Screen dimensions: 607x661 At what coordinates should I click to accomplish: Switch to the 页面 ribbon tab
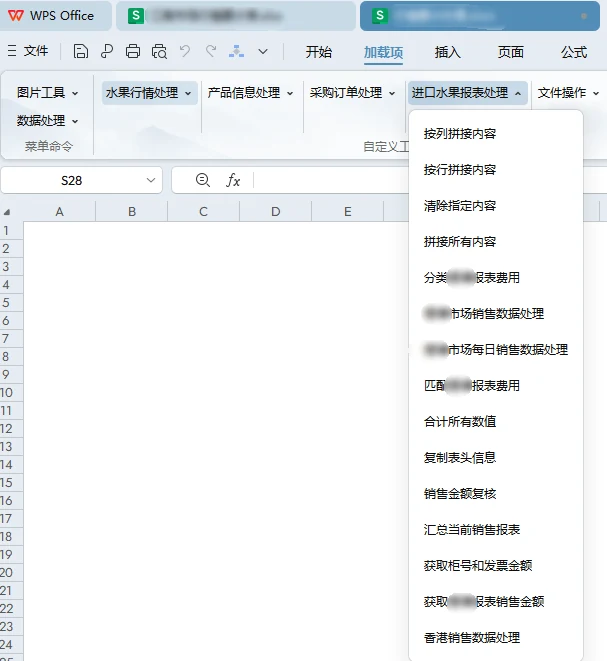pos(510,52)
